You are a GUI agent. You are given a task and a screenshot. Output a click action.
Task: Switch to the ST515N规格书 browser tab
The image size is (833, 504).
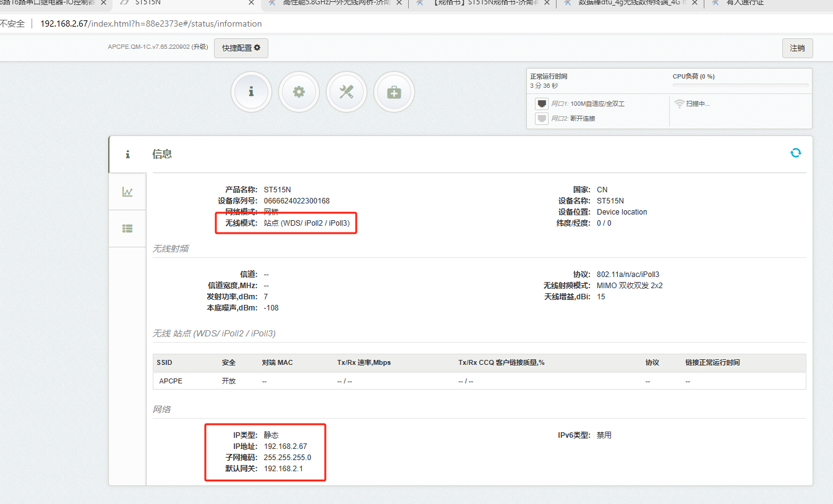(482, 2)
